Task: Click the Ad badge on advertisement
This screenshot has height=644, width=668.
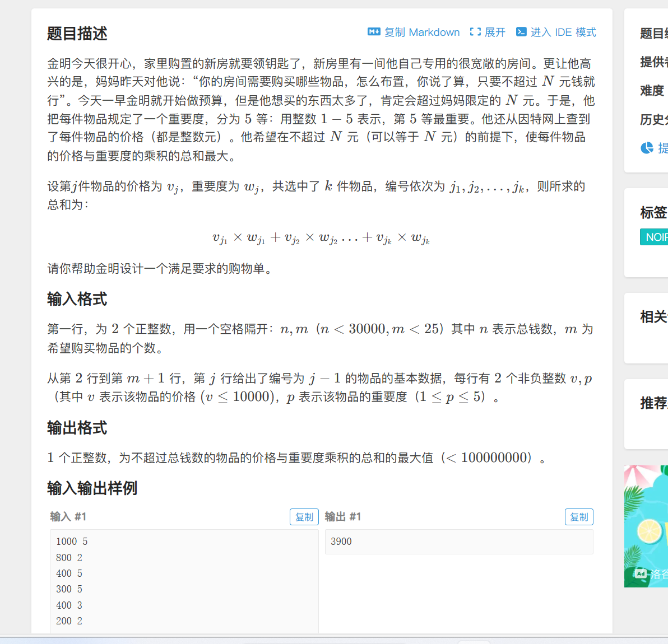Action: [641, 573]
